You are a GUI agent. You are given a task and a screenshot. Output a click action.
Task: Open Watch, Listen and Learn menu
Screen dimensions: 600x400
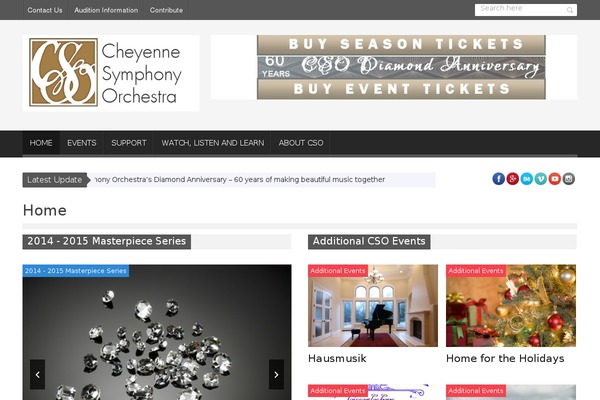[213, 143]
